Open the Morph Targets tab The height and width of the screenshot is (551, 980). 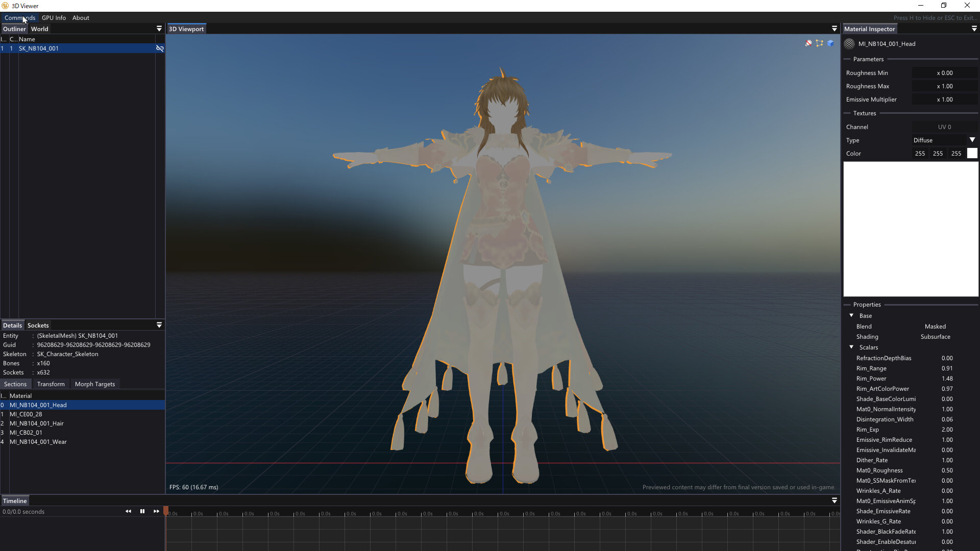(95, 384)
